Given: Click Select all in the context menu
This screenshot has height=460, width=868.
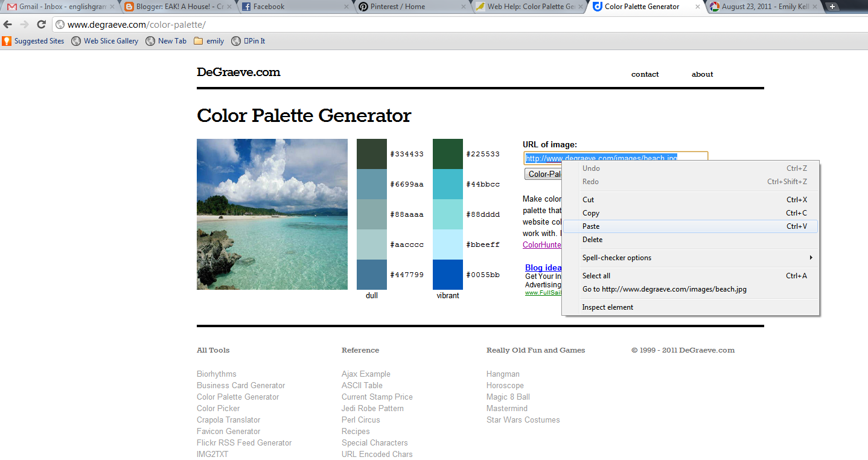Looking at the screenshot, I should point(596,275).
